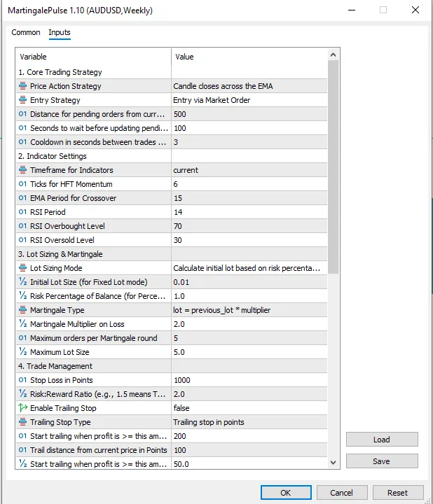Click the scrollbar down arrow in the inputs list
Image resolution: width=433 pixels, height=504 pixels.
[334, 463]
